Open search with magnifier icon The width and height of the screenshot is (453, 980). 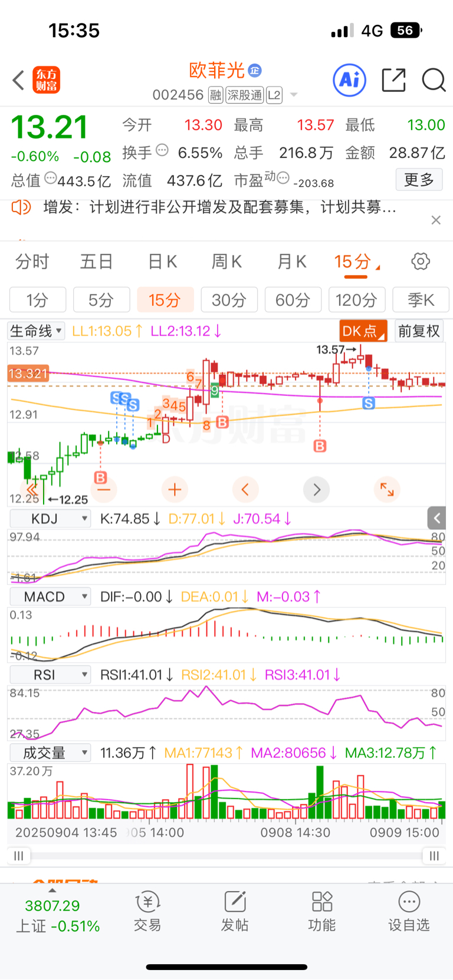pos(434,80)
